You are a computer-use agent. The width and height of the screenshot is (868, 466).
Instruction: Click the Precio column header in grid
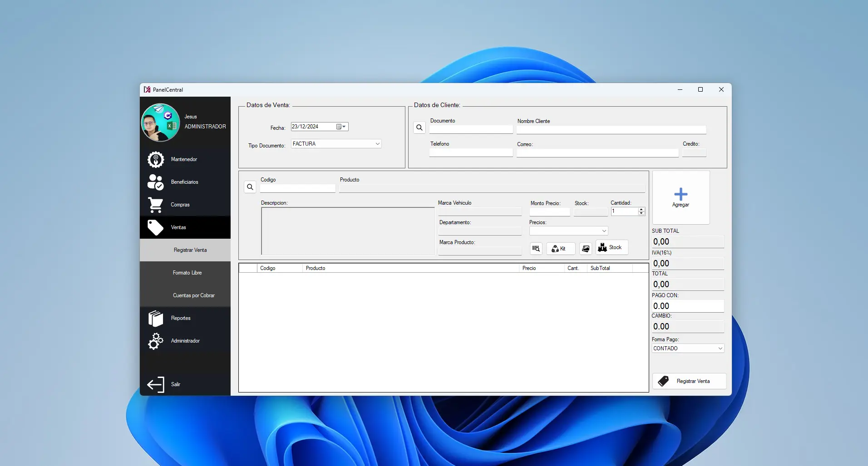click(x=542, y=268)
